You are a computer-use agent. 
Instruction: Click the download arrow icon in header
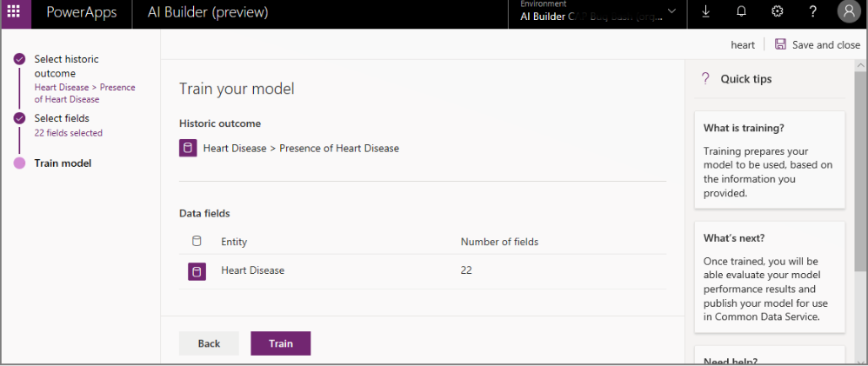pos(705,12)
